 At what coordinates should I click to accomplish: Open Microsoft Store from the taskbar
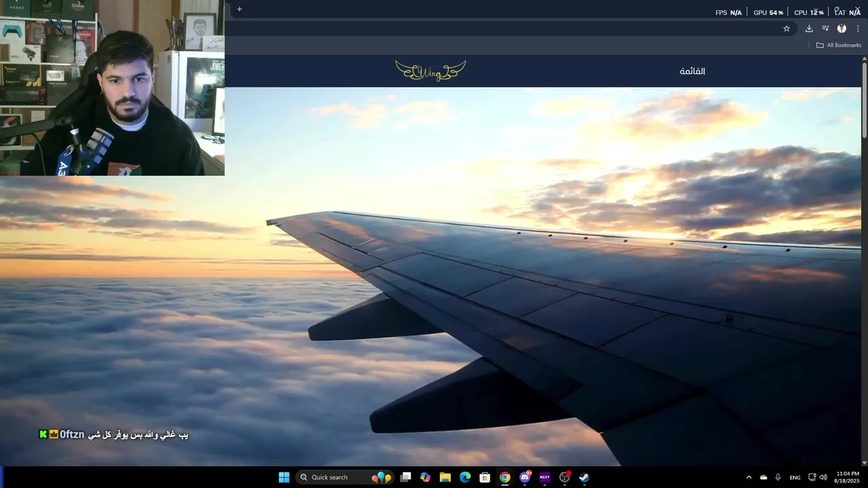[485, 477]
